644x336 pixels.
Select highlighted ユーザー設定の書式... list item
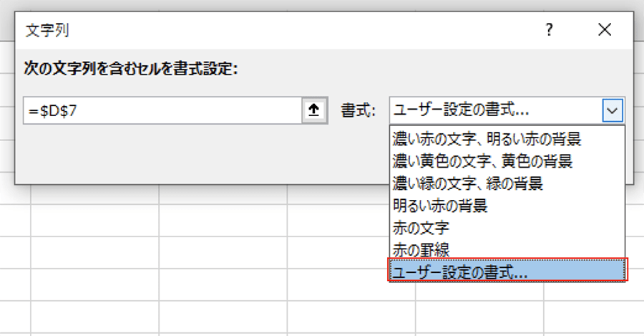(507, 270)
